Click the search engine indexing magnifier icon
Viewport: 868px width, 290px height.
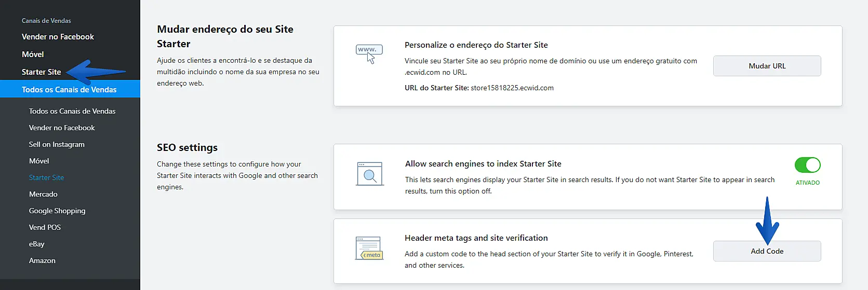pos(370,174)
